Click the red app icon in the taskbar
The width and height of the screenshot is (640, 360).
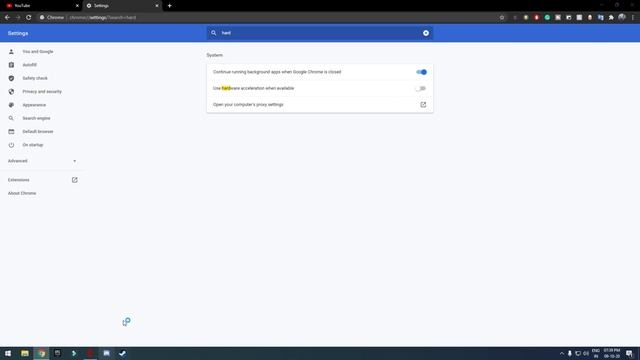point(90,353)
